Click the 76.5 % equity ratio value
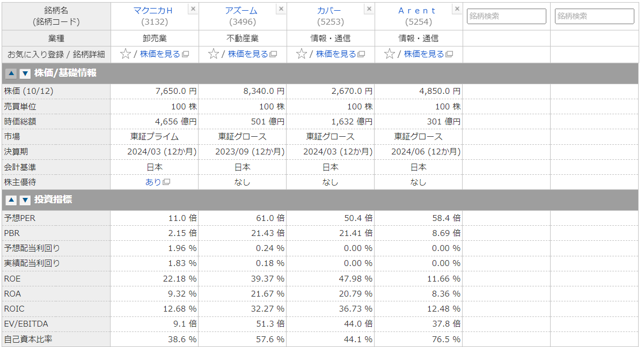644x347 pixels. coord(445,339)
